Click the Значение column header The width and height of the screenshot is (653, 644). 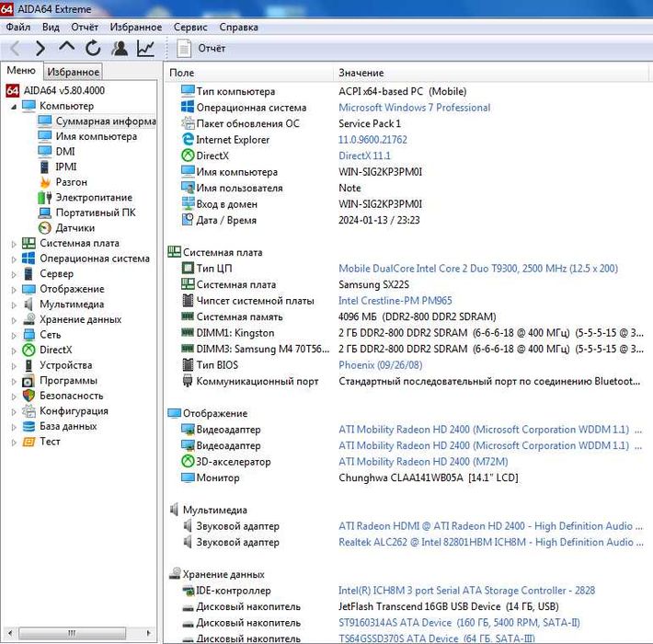click(491, 73)
